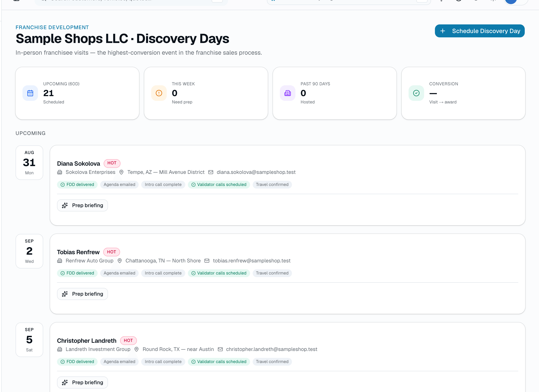Click the Christopher Landreth name heading
The height and width of the screenshot is (392, 539).
[87, 341]
